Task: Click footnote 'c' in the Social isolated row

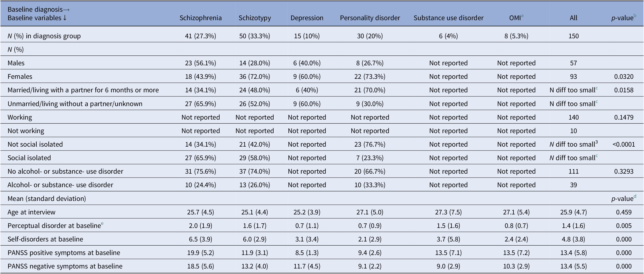Action: pos(596,156)
